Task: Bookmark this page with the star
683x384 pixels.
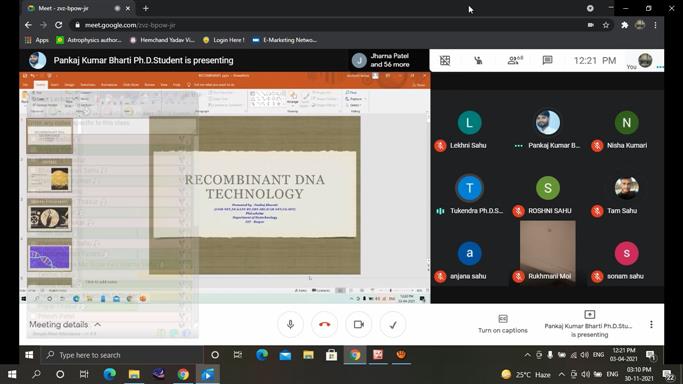Action: 606,25
